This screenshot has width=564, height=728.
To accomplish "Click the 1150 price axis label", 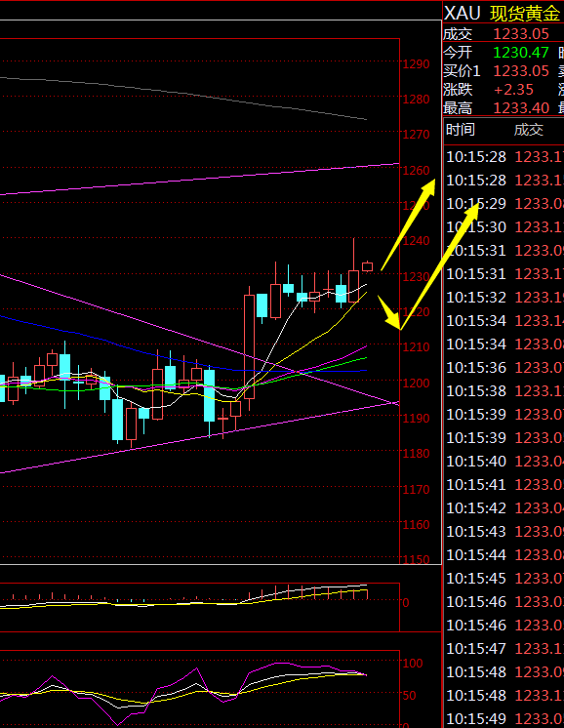I will pos(416,559).
